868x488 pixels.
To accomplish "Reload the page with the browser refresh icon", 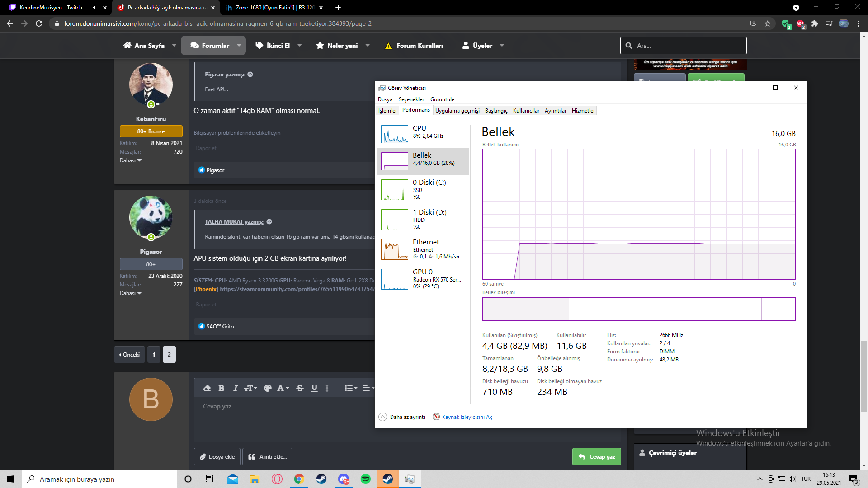I will 39,23.
